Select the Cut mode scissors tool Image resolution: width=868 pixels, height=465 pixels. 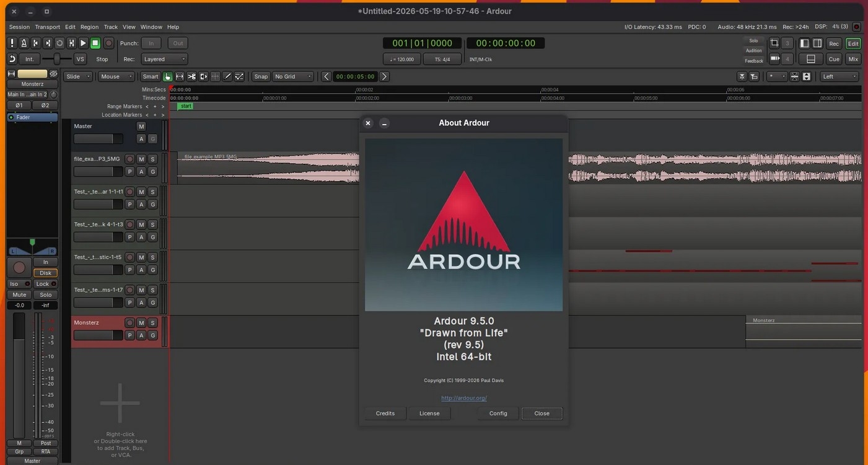click(191, 76)
